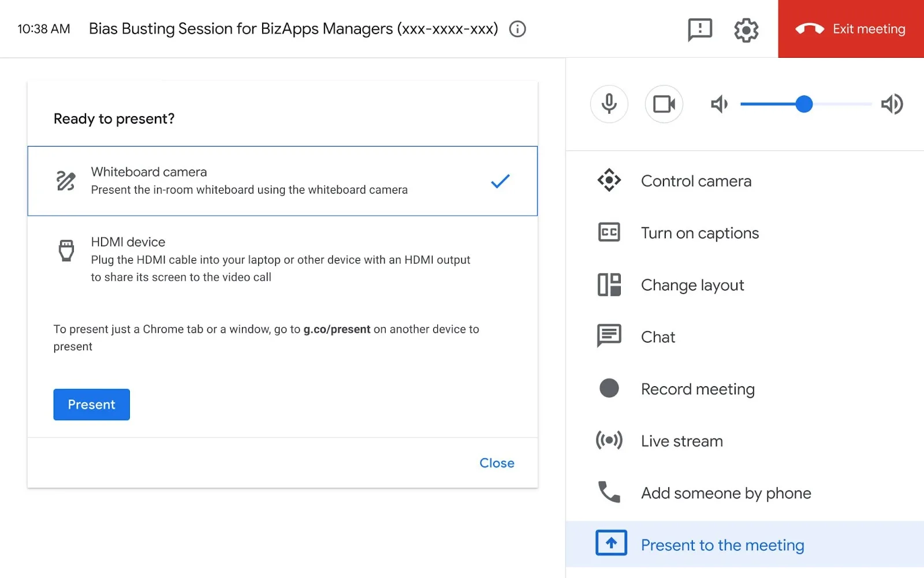Click Close in the present dialog
924x578 pixels.
coord(496,463)
